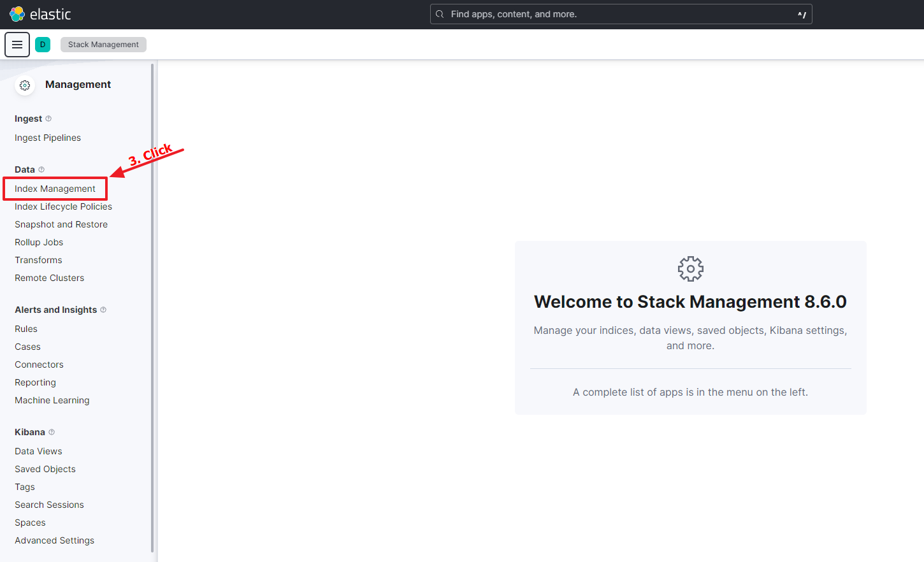Click Welcome to Stack Management 8.6.0 heading
This screenshot has height=562, width=924.
(690, 302)
